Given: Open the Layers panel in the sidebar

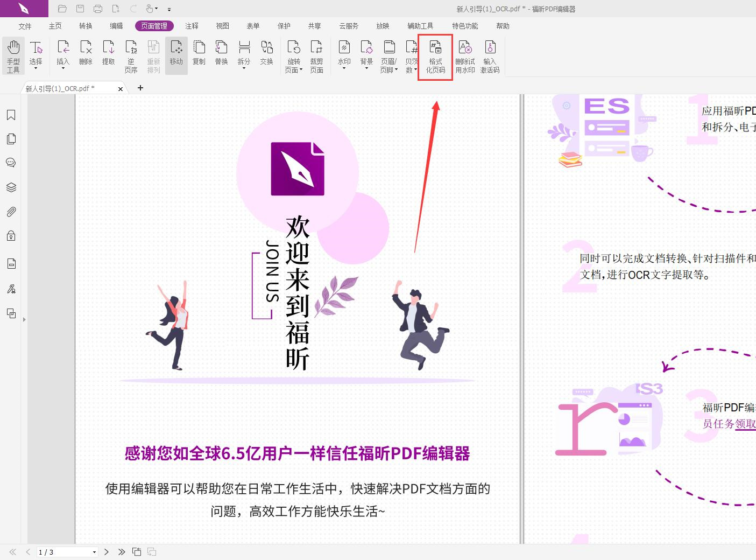Looking at the screenshot, I should (11, 187).
